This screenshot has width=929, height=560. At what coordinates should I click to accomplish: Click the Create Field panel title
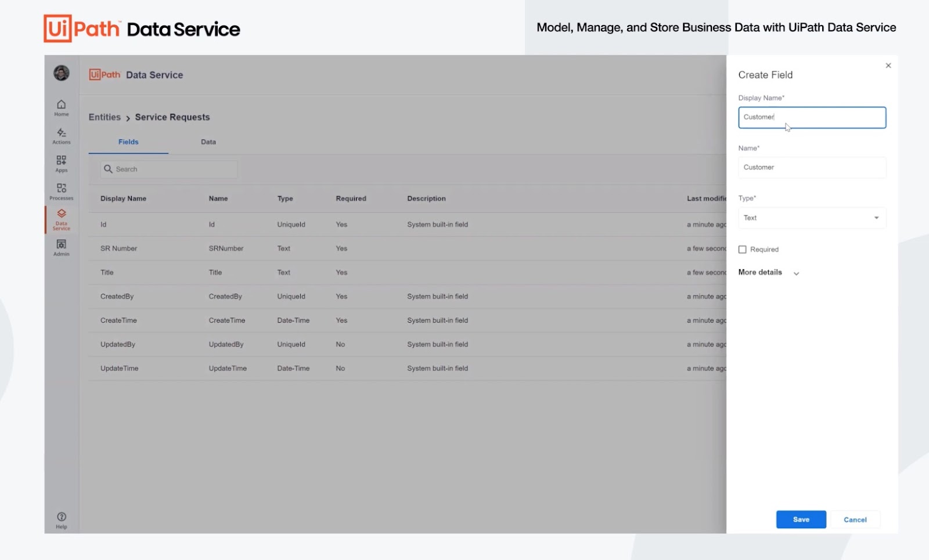[765, 75]
